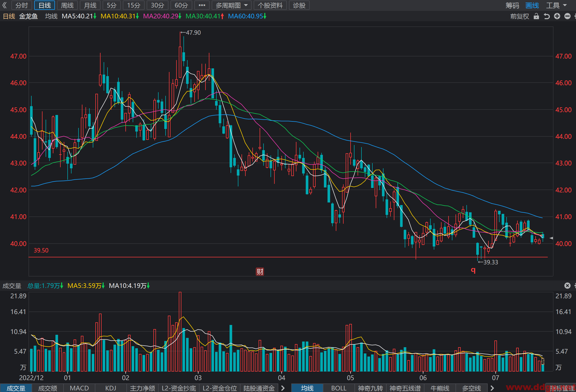Viewport: 576px width, 392px height.
Task: Click the red q marker on chart
Action: (x=473, y=270)
